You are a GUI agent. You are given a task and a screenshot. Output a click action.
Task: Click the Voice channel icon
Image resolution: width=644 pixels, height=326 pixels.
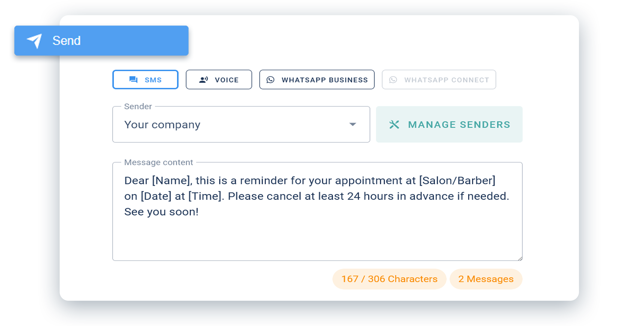tap(203, 80)
